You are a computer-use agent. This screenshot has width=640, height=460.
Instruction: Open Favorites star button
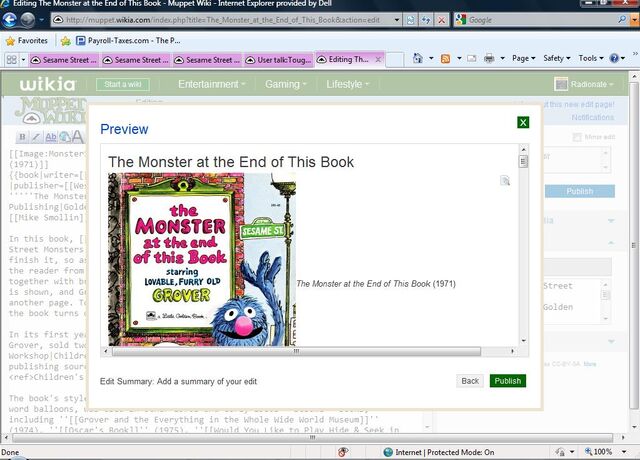click(27, 41)
